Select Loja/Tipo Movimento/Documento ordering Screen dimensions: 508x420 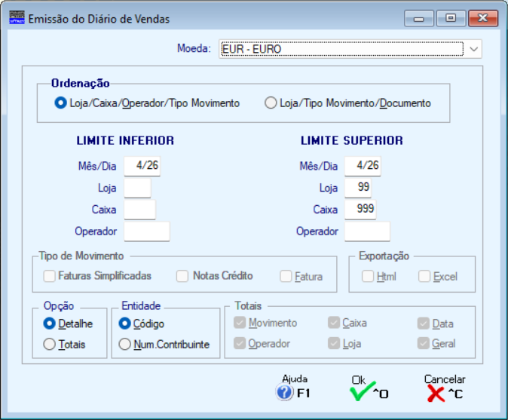271,103
